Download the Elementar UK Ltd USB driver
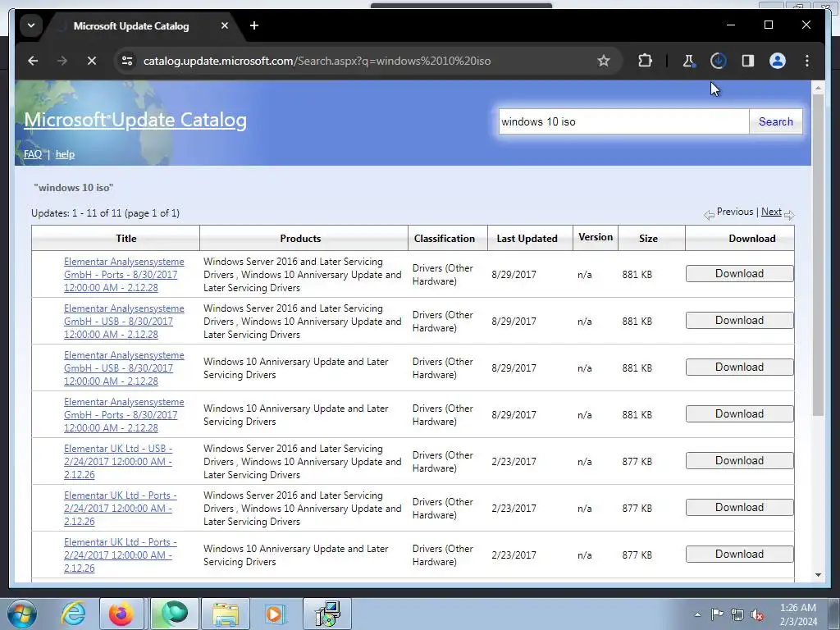Viewport: 840px width, 630px height. (x=739, y=461)
